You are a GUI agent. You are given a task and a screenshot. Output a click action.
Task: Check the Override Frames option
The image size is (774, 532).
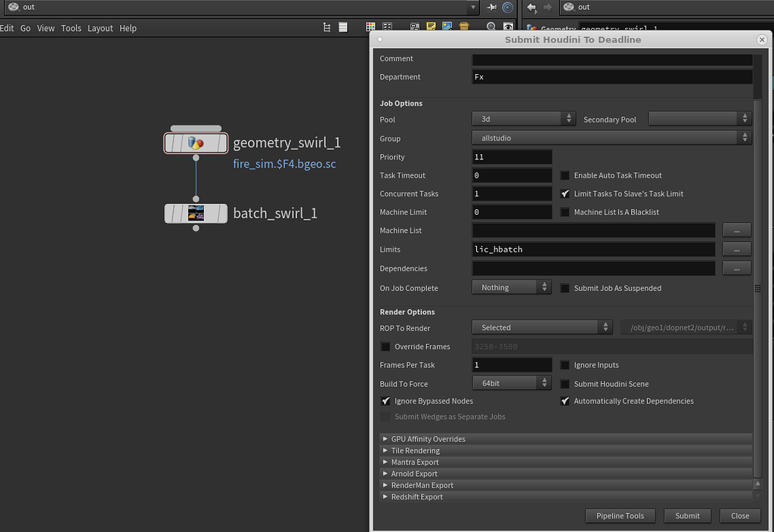(x=385, y=347)
